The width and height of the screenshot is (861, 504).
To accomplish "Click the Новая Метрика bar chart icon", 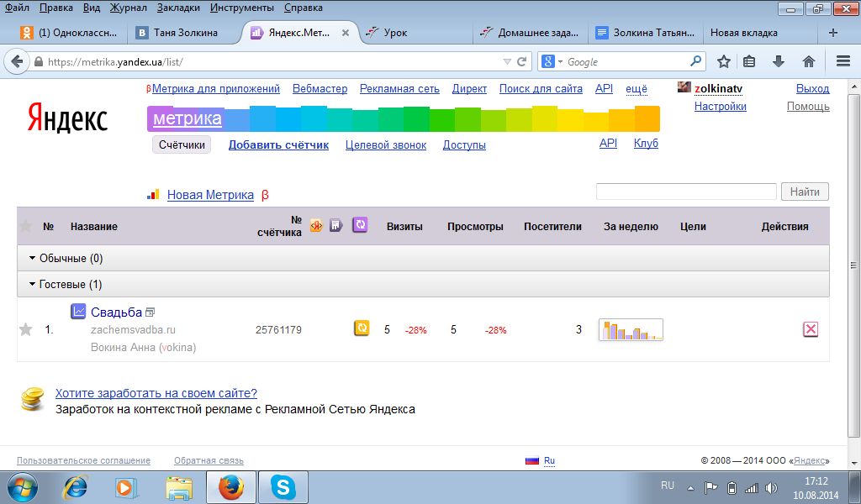I will (x=153, y=195).
